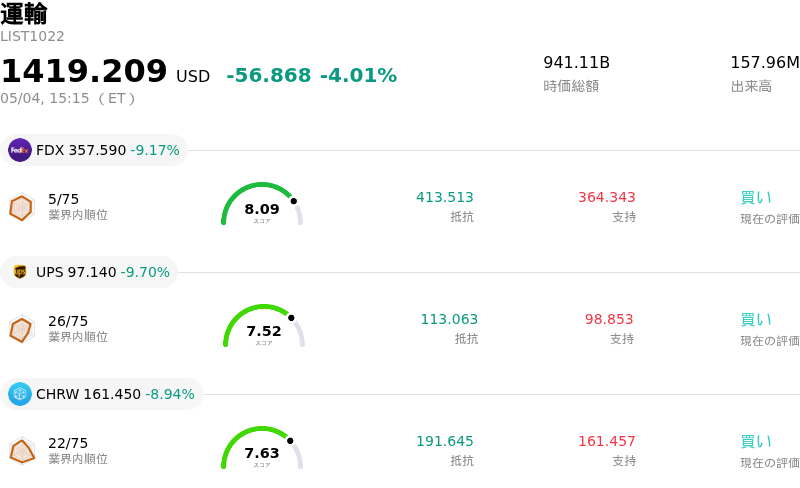Select the CHRW 161.450 stock pill
This screenshot has height=488, width=800.
coord(102,394)
